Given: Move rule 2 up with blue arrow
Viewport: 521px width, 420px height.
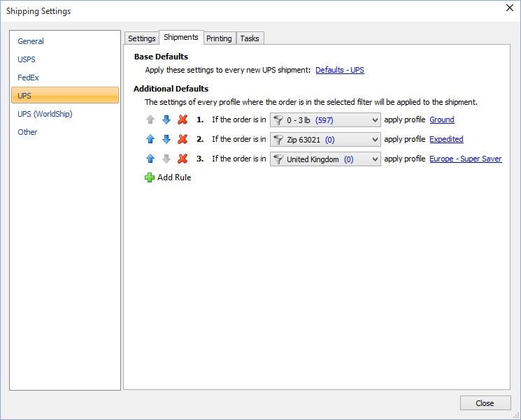Looking at the screenshot, I should [150, 139].
